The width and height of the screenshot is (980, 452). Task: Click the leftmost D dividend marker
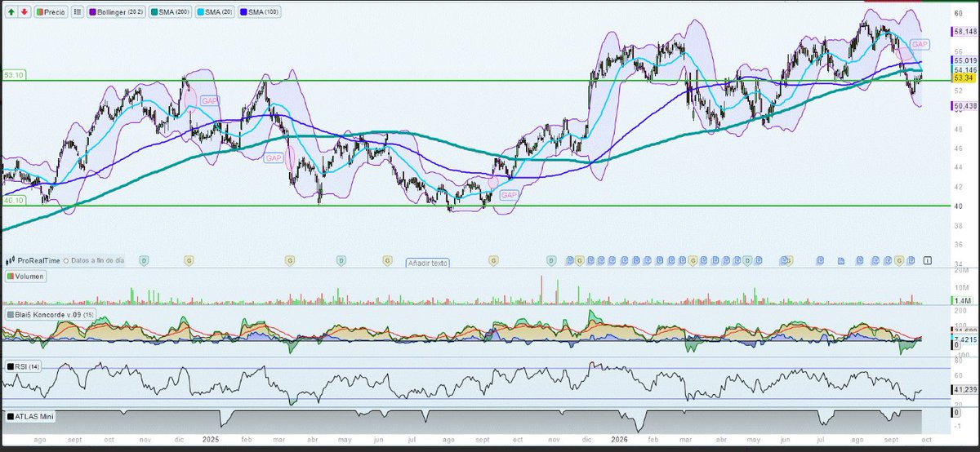point(144,259)
